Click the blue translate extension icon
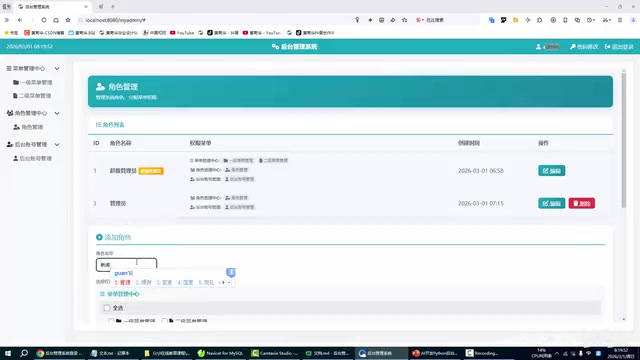640x360 pixels. (x=491, y=20)
